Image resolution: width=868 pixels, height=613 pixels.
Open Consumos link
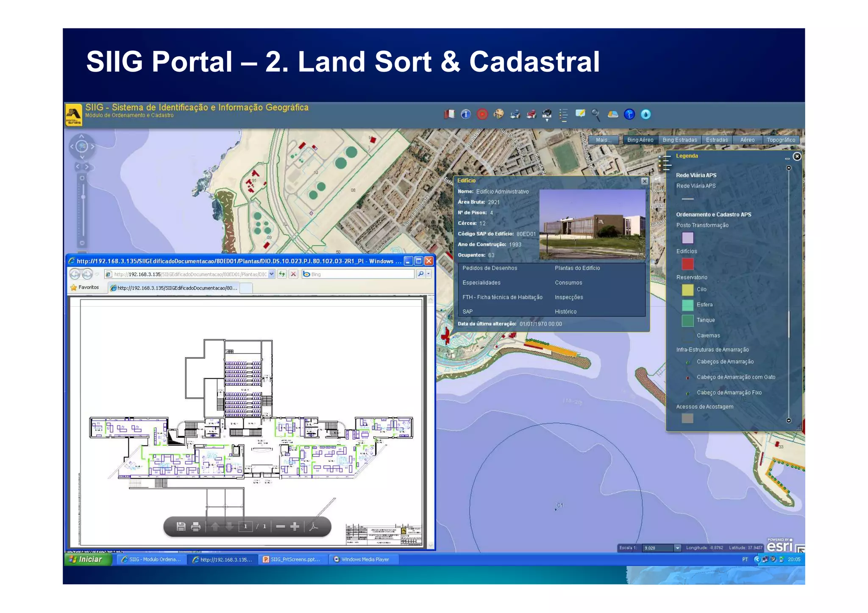568,283
